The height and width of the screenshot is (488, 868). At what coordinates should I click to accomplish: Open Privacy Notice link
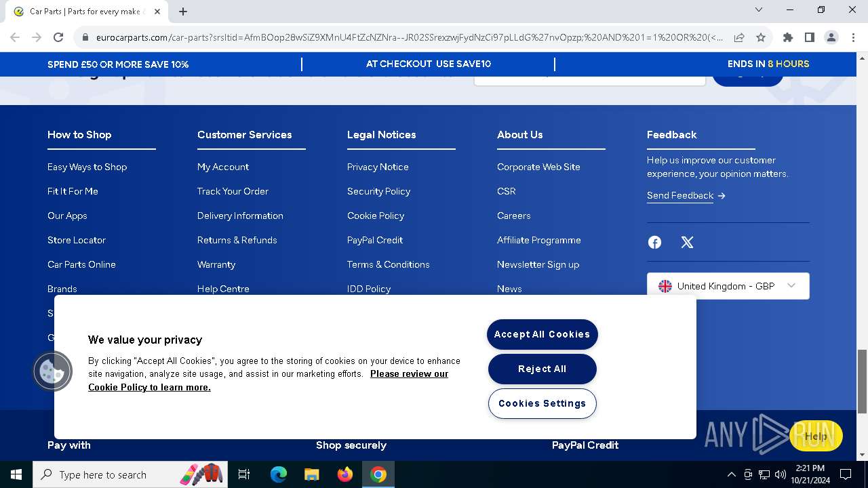[x=378, y=167]
